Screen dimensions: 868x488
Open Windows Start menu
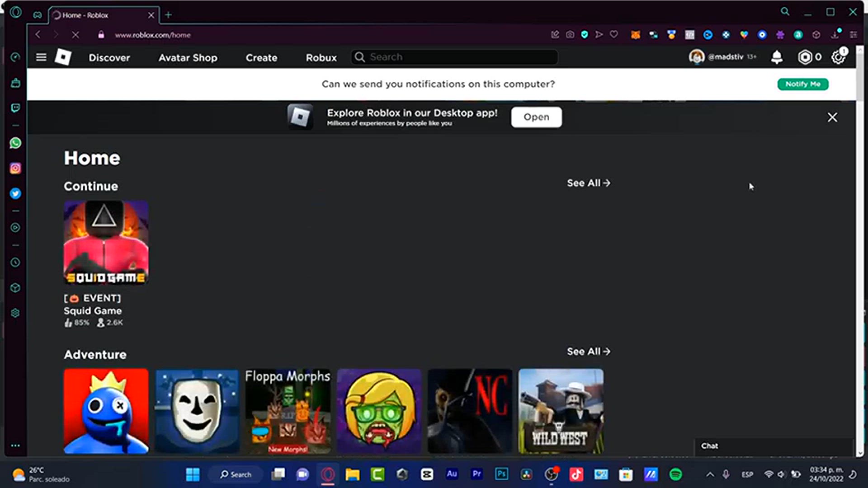[x=193, y=474]
